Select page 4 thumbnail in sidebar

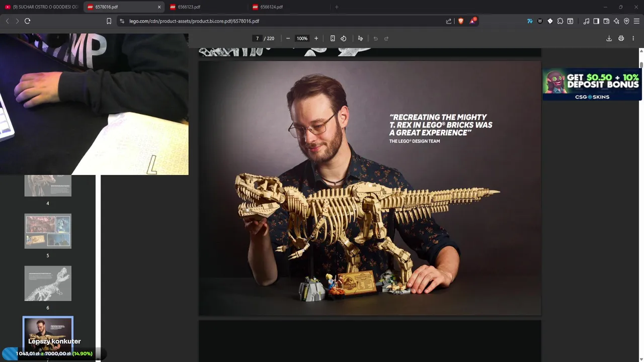(x=48, y=186)
